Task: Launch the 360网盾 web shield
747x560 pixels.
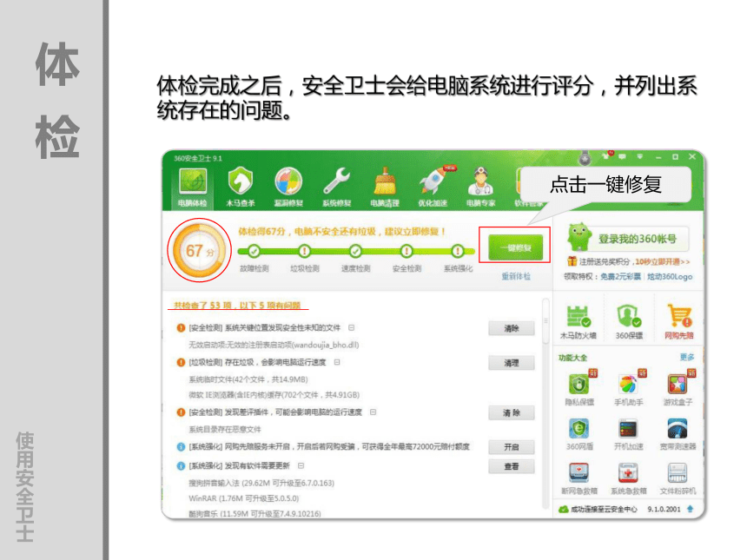Action: coord(579,434)
